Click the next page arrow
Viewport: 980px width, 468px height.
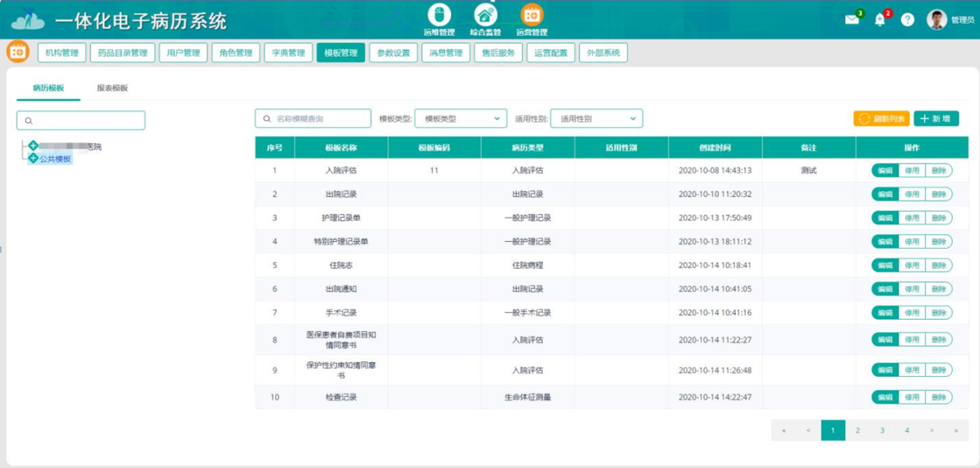click(x=931, y=431)
